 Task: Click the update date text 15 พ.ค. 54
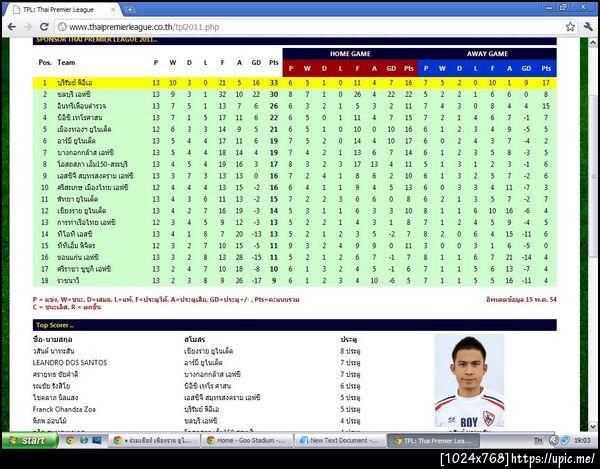(521, 300)
